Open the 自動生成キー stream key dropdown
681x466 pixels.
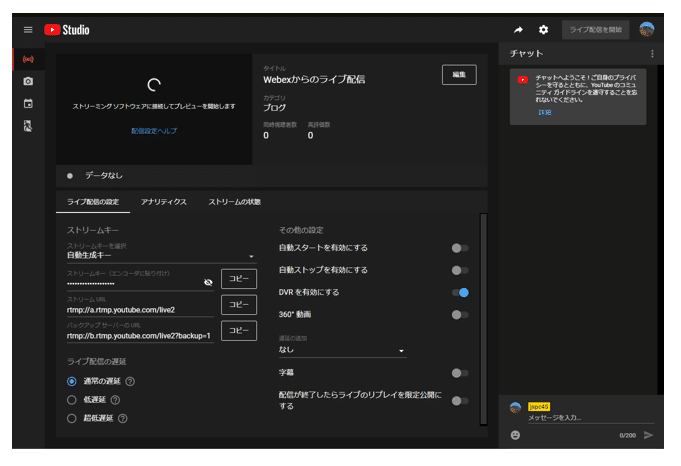(x=162, y=255)
